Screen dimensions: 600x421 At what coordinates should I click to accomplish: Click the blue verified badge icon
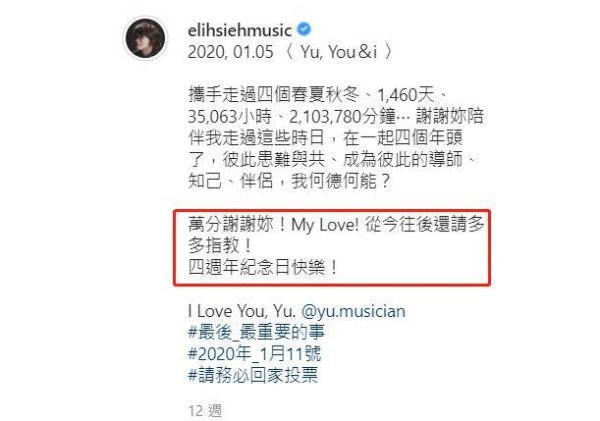point(304,29)
